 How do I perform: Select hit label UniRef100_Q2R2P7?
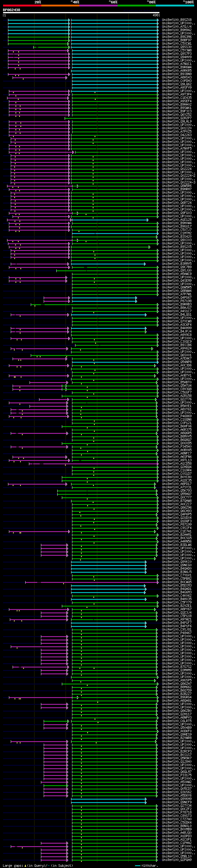click(x=177, y=118)
